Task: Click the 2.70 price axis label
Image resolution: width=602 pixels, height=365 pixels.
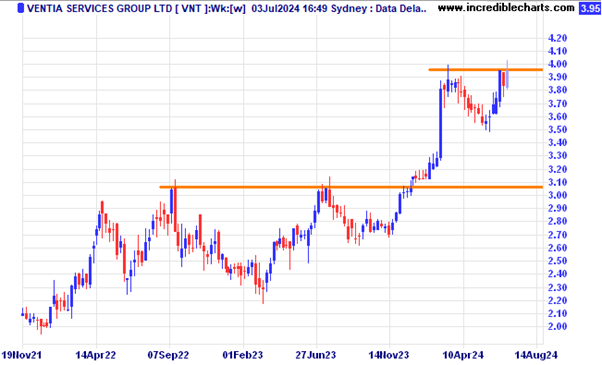Action: [x=557, y=235]
